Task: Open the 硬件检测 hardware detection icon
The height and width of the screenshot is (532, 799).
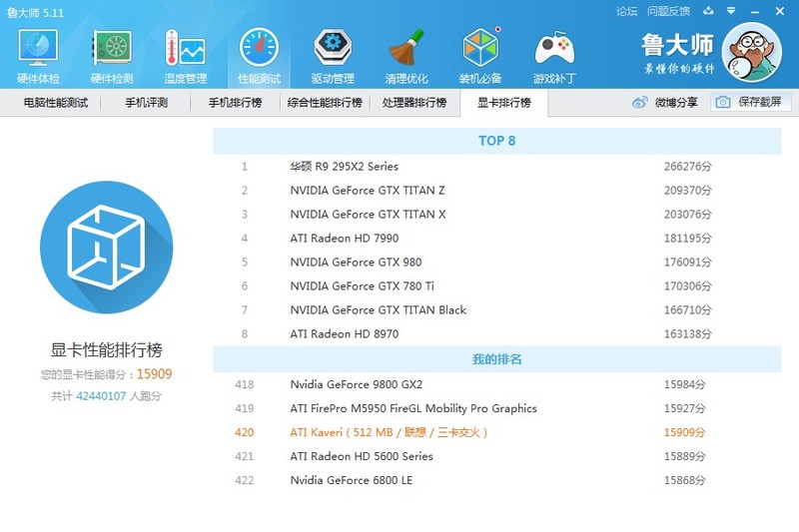Action: 112,56
